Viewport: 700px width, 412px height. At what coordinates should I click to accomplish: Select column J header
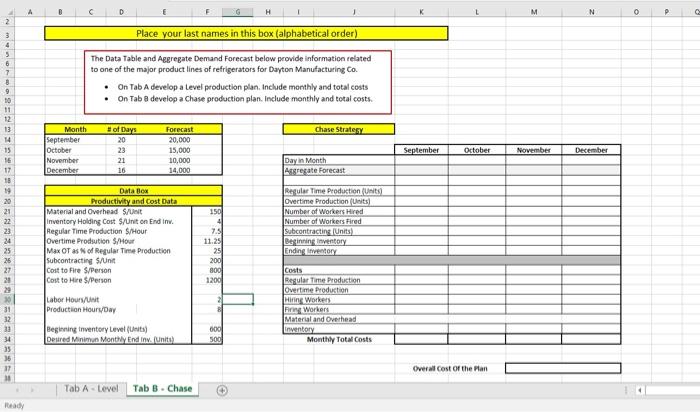[354, 12]
